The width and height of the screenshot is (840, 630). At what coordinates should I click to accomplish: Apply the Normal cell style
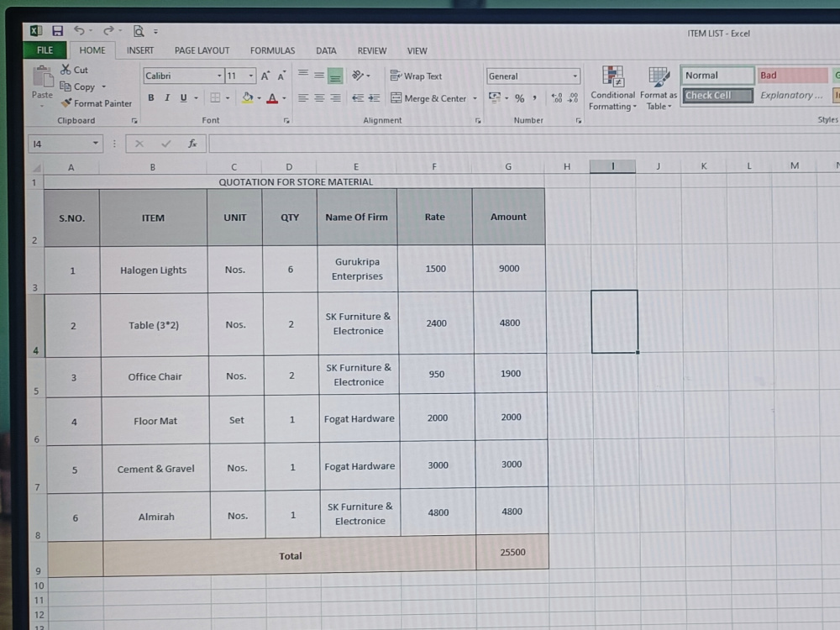pos(717,76)
